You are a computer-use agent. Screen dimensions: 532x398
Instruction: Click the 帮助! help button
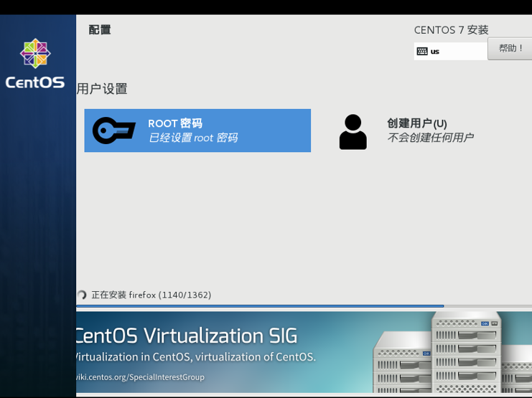click(510, 49)
